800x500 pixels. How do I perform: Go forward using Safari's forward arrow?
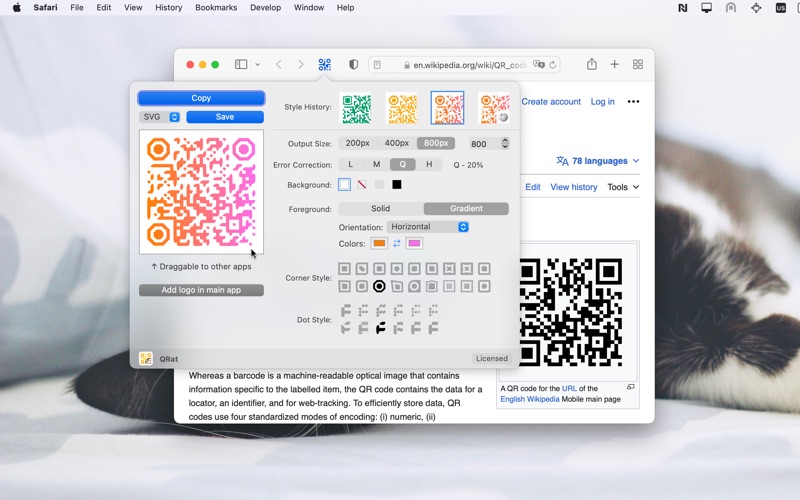tap(301, 64)
